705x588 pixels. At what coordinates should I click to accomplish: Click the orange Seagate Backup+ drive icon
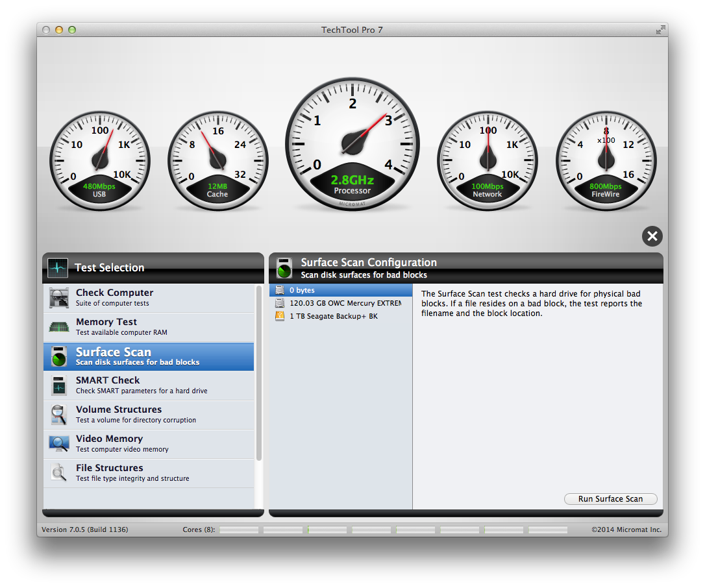click(280, 316)
